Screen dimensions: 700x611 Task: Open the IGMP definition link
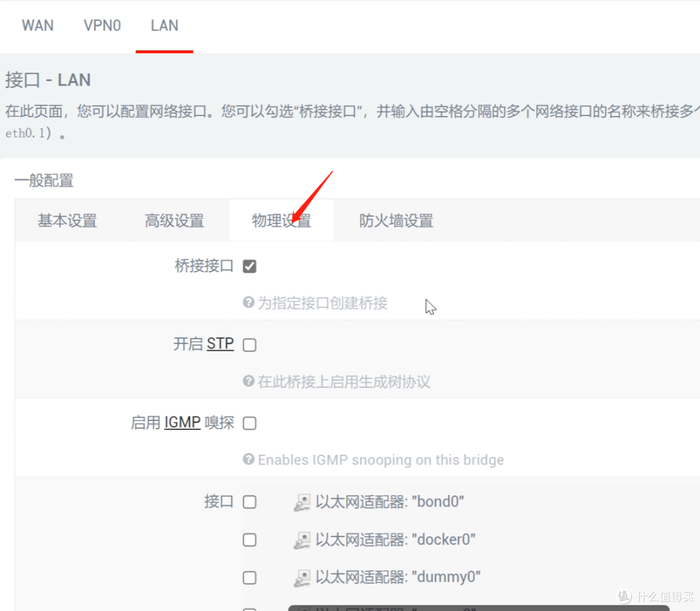[x=181, y=422]
